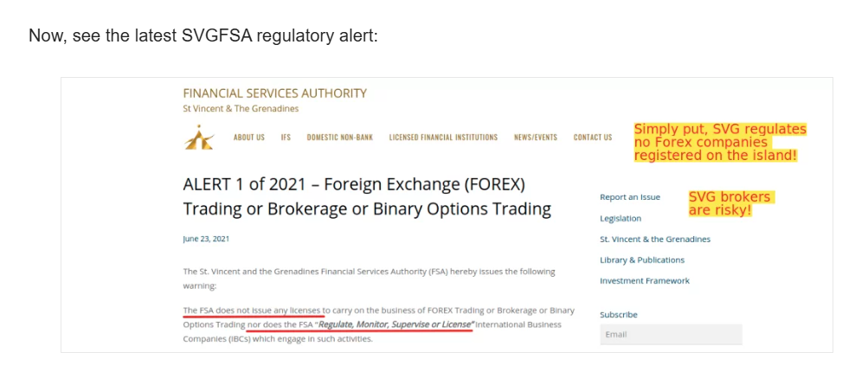Image resolution: width=868 pixels, height=365 pixels.
Task: Follow St. Vincent & the Grenadines link
Action: [x=655, y=239]
